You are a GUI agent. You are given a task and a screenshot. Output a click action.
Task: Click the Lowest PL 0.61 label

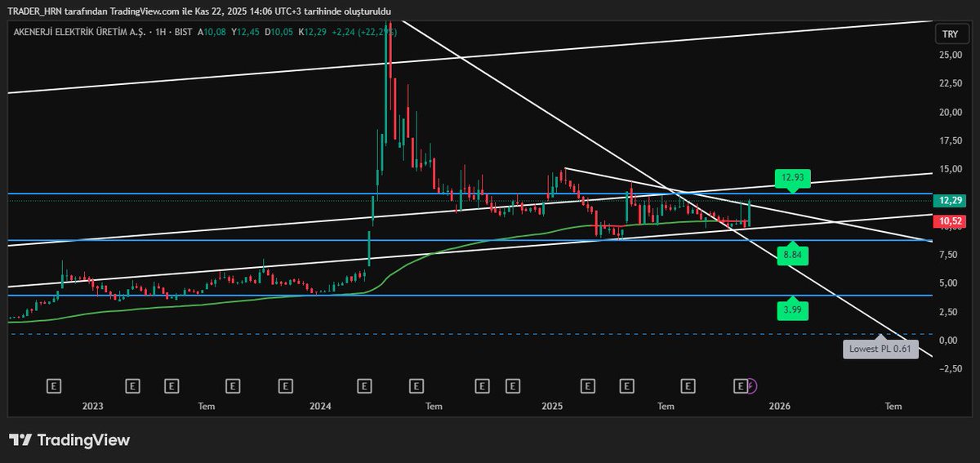pos(881,349)
